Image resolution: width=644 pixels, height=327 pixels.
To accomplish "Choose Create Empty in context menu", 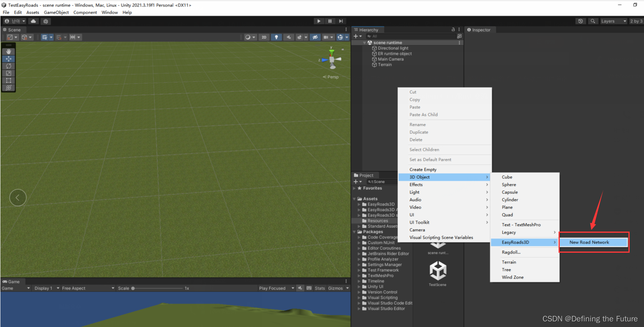I will coord(445,170).
